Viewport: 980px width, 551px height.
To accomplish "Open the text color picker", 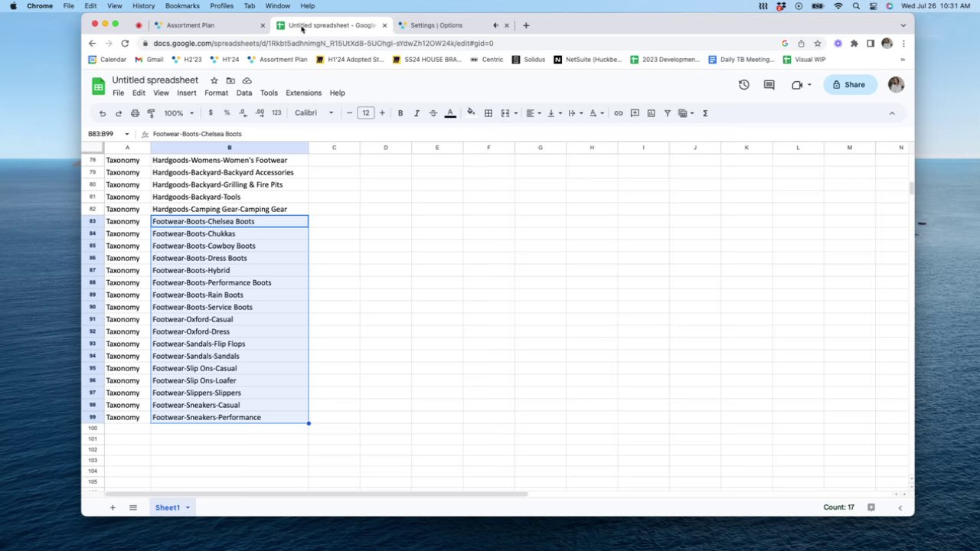I will (450, 113).
